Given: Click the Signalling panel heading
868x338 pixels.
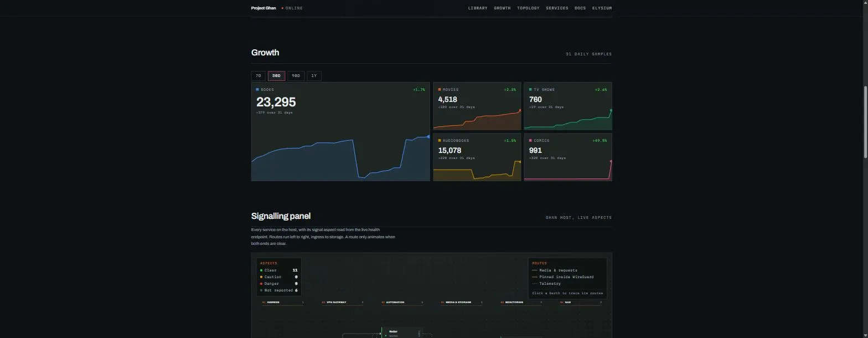Looking at the screenshot, I should 281,216.
